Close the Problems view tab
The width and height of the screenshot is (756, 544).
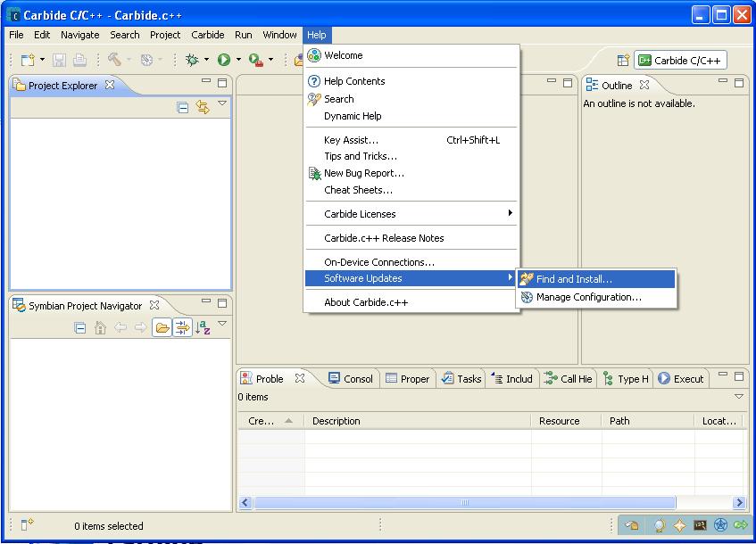coord(300,378)
